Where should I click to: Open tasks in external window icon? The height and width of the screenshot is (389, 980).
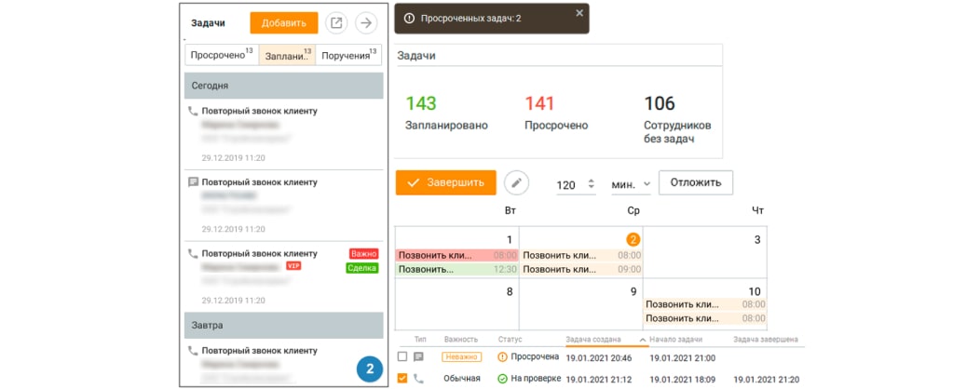point(337,23)
